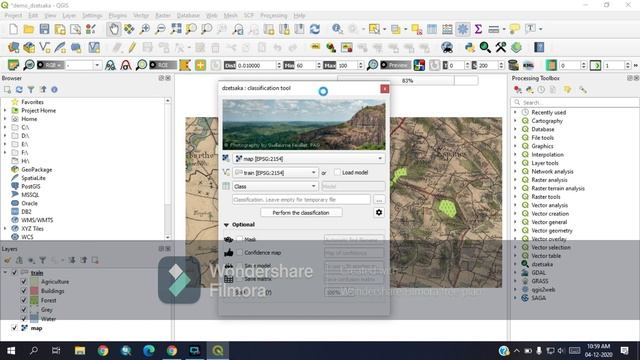Open the Layer menu
The width and height of the screenshot is (640, 360).
[x=69, y=16]
